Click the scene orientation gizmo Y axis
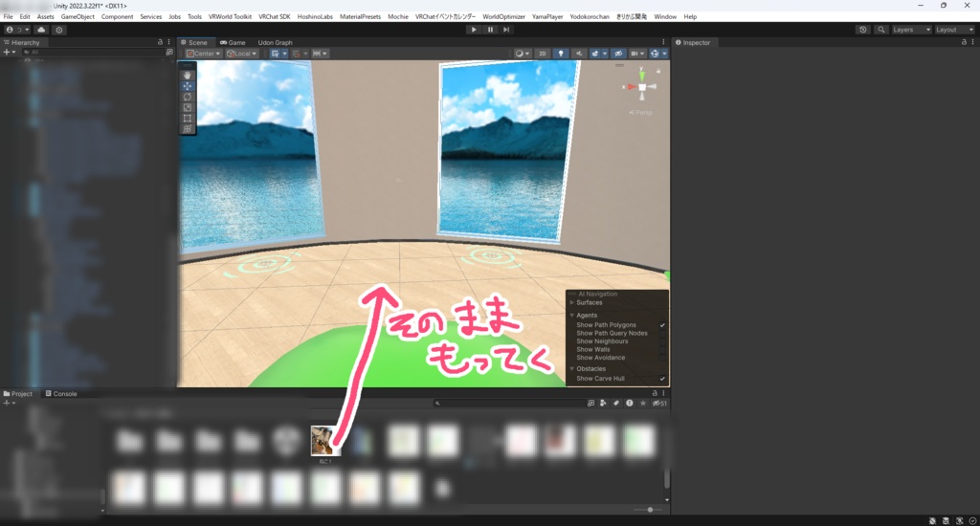980x526 pixels. (x=642, y=75)
